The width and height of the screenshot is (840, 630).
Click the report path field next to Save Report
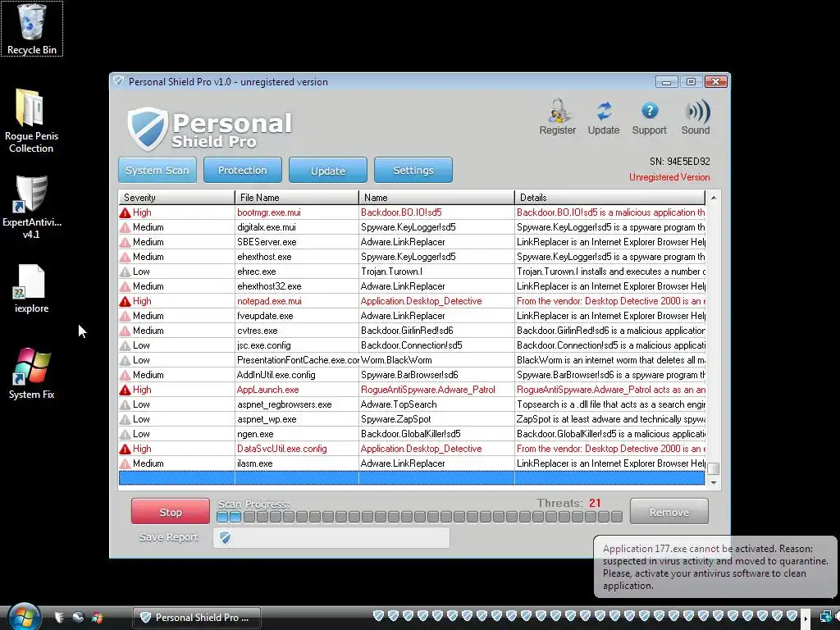pos(331,537)
